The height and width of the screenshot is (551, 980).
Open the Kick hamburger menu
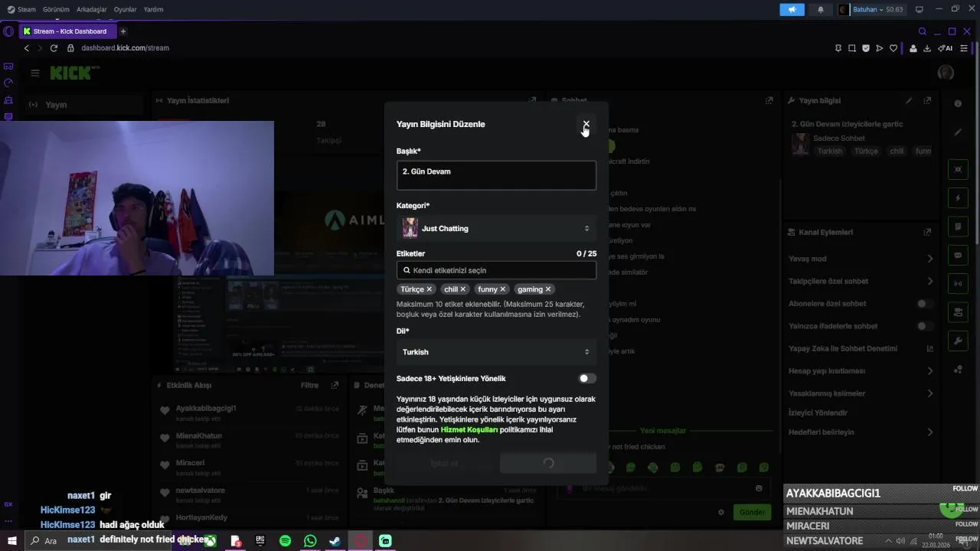[34, 73]
